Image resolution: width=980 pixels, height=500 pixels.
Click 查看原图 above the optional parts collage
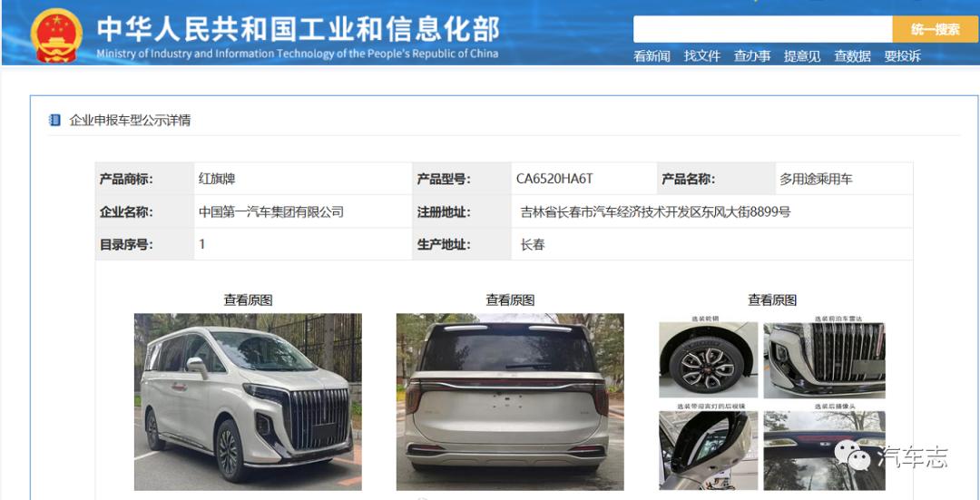pyautogui.click(x=772, y=300)
